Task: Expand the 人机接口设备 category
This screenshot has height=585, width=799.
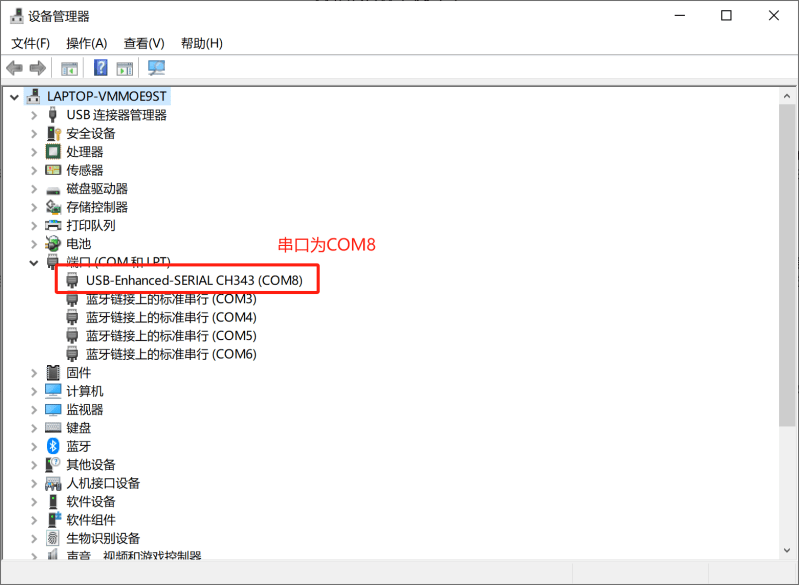Action: (x=34, y=483)
